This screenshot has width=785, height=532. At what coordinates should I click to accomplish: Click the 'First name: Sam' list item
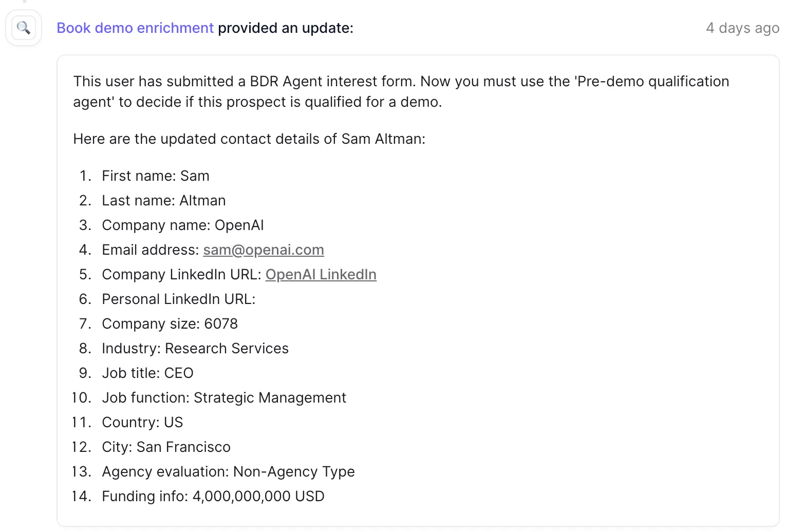click(x=155, y=176)
